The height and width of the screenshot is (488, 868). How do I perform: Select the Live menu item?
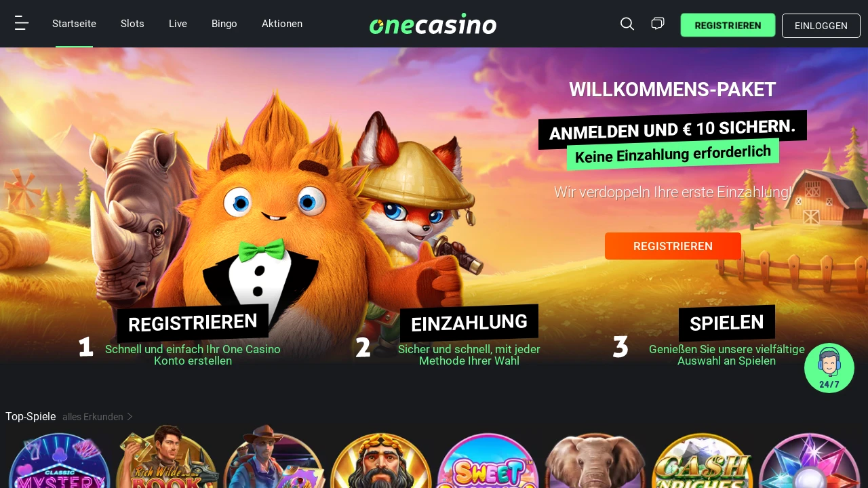point(178,24)
